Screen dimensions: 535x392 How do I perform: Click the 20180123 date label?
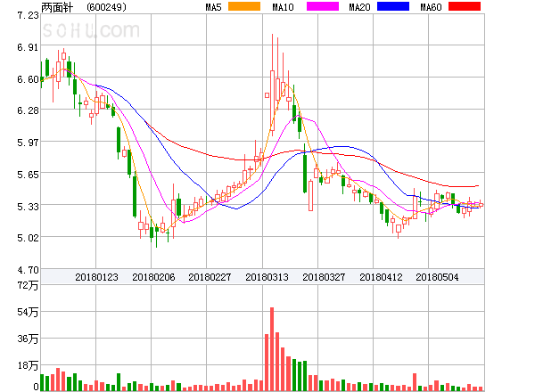coord(96,277)
